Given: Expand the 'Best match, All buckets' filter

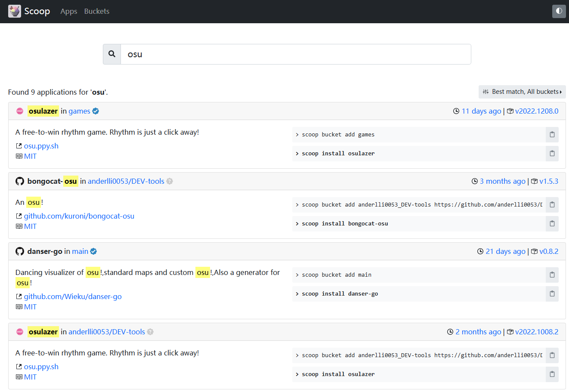Looking at the screenshot, I should (522, 92).
